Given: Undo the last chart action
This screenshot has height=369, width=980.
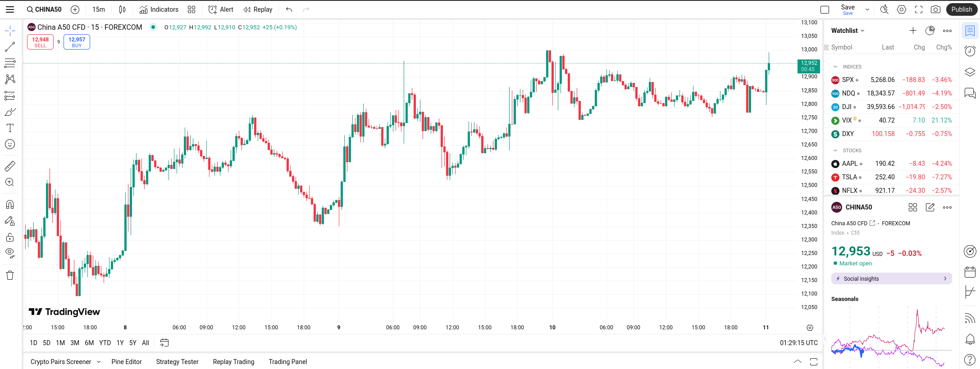Looking at the screenshot, I should [289, 9].
